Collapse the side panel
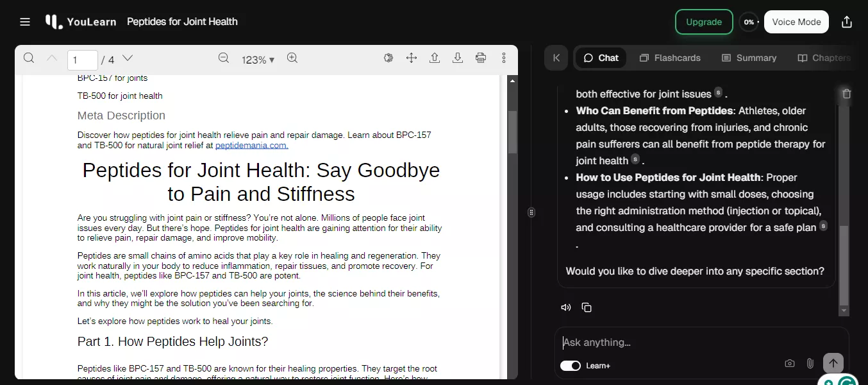Viewport: 868px width, 385px height. pyautogui.click(x=556, y=58)
